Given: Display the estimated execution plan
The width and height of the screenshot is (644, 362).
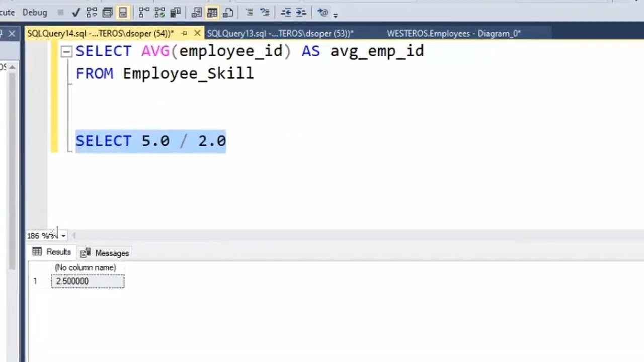Looking at the screenshot, I should (x=92, y=12).
